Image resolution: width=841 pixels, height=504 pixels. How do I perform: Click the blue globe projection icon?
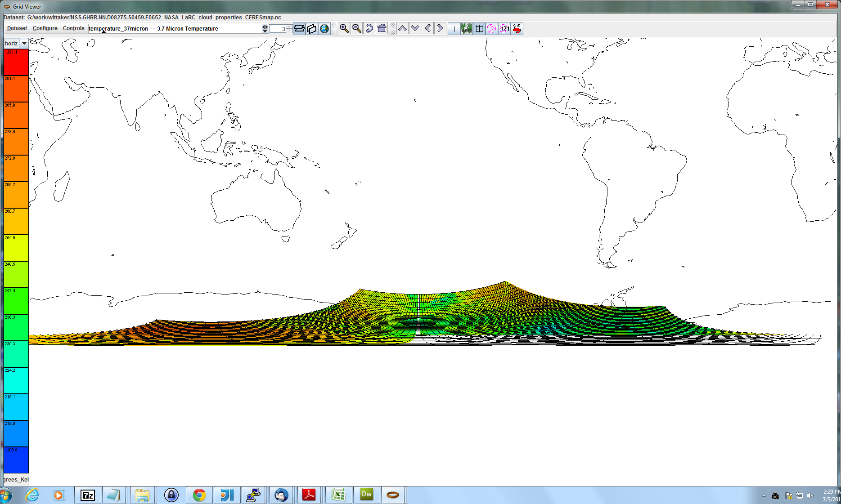pos(324,29)
